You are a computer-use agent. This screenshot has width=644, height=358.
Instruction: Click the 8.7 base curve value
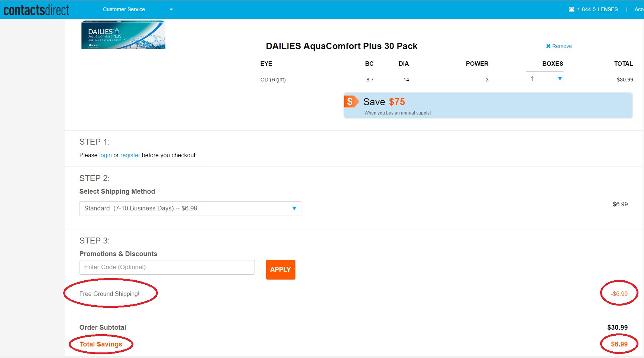(370, 80)
